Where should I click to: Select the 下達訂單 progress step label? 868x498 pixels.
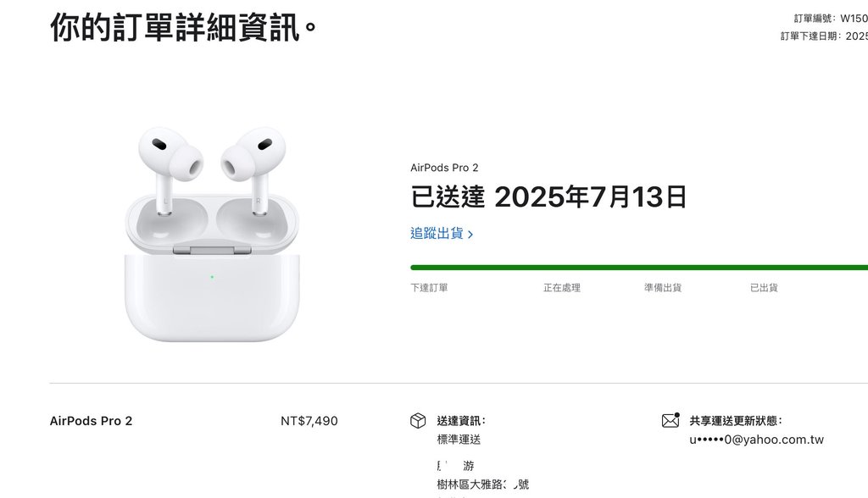pos(429,288)
